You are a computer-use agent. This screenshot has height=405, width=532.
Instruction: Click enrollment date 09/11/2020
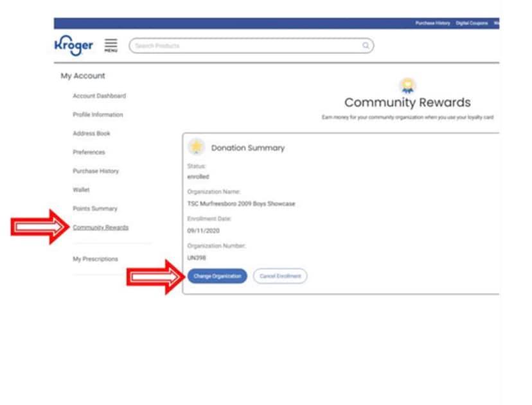click(203, 231)
